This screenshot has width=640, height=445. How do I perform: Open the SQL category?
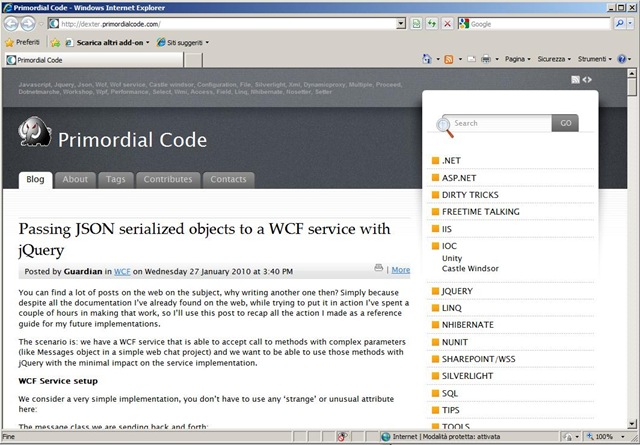[x=450, y=394]
